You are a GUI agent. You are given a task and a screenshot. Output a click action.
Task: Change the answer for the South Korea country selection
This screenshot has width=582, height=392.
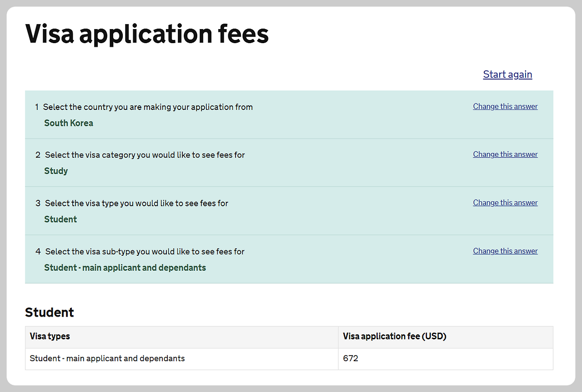click(x=505, y=106)
